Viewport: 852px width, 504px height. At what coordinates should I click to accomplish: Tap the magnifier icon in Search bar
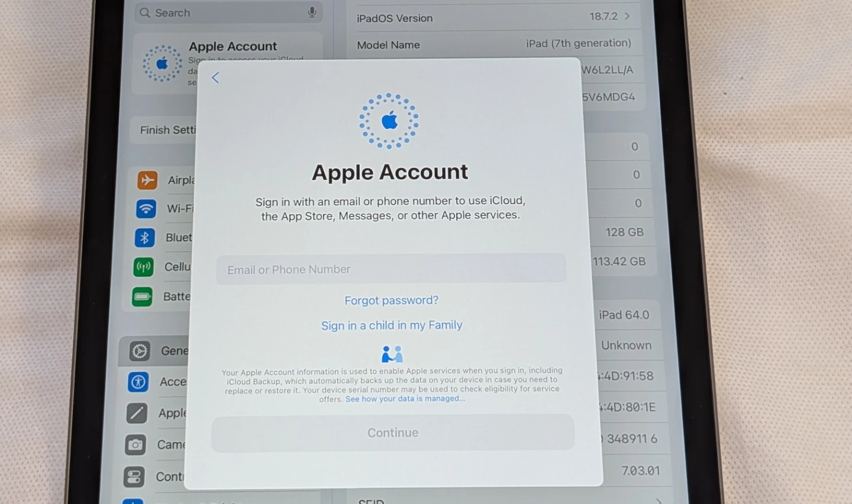pyautogui.click(x=145, y=12)
